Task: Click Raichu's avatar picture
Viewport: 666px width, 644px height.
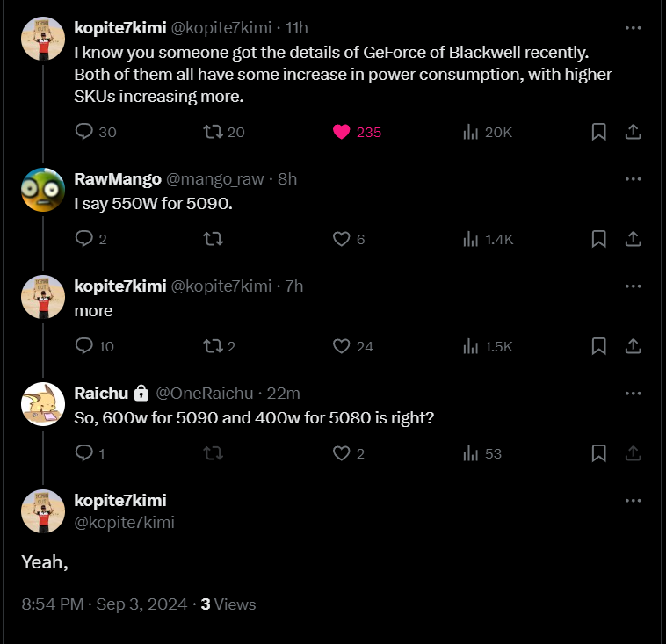Action: coord(43,404)
